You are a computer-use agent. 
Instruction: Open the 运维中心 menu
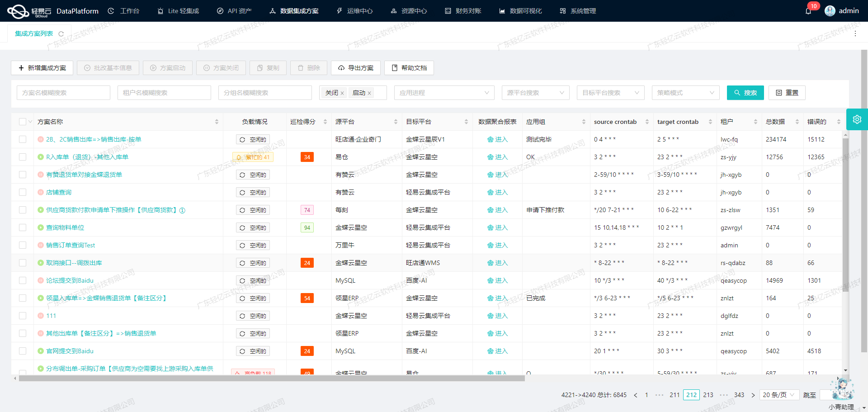355,11
